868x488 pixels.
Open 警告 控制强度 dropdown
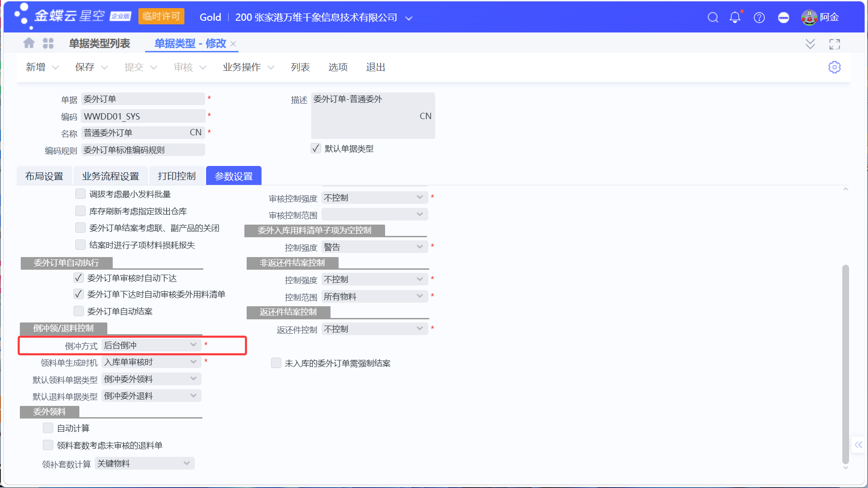tap(374, 247)
